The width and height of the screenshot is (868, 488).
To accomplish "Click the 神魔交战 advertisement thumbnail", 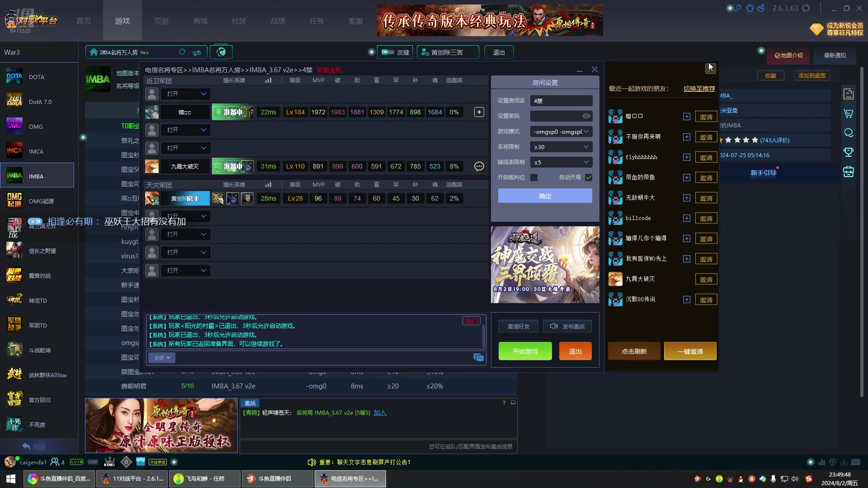I will click(545, 265).
